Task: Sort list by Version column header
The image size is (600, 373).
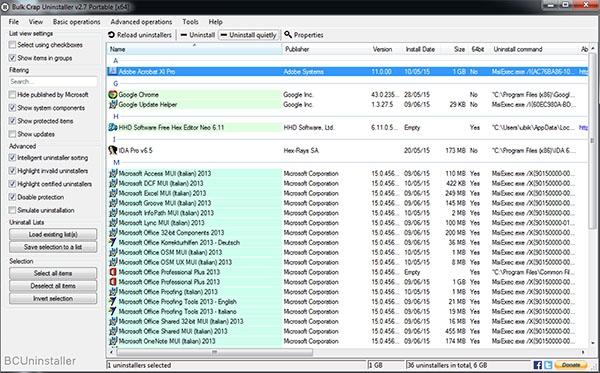Action: pyautogui.click(x=386, y=49)
